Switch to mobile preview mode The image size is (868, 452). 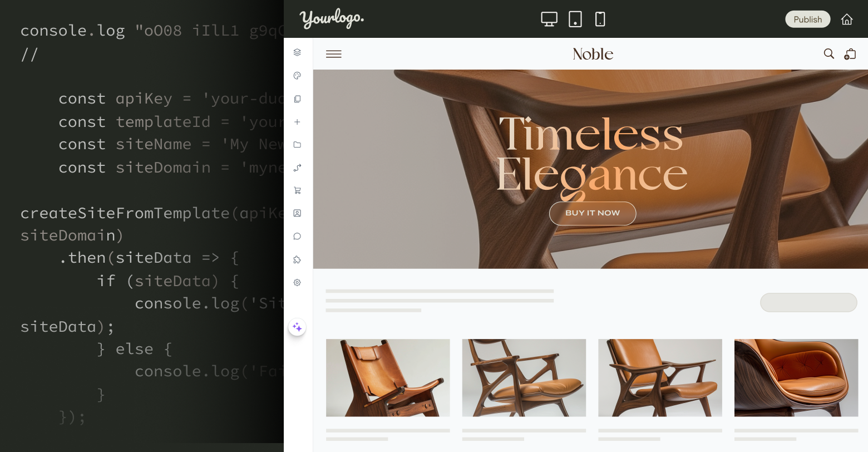(600, 19)
